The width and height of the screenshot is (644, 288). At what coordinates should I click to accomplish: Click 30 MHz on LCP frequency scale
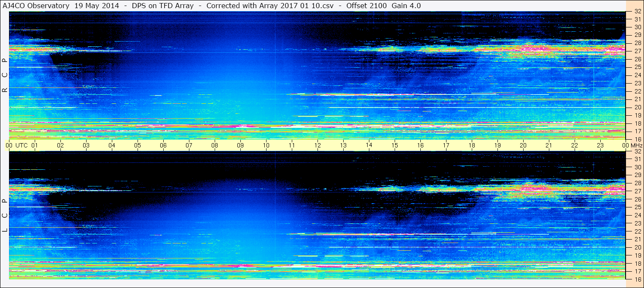click(637, 167)
